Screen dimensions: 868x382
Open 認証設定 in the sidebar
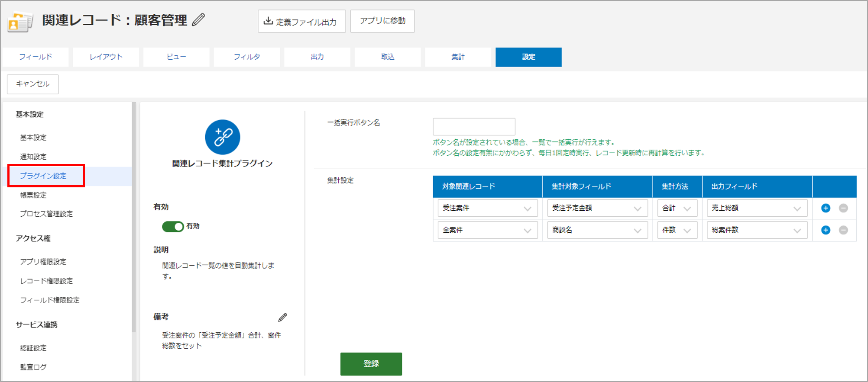click(x=33, y=348)
